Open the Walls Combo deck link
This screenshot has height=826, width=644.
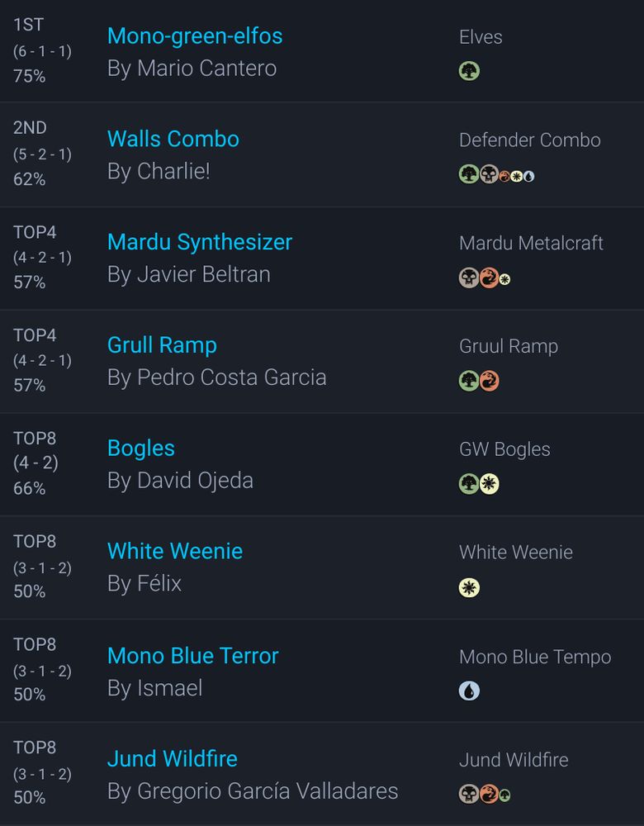173,139
